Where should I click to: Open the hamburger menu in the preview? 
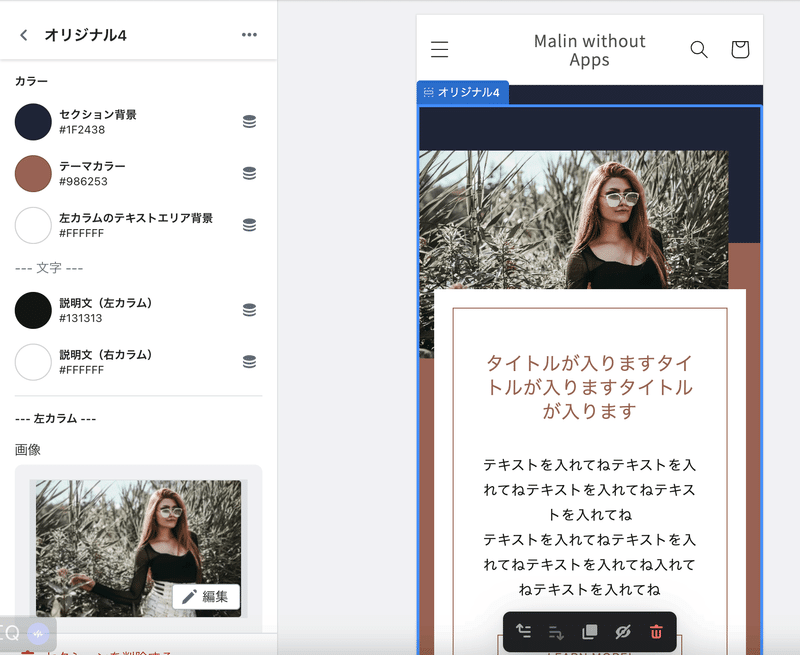(439, 49)
